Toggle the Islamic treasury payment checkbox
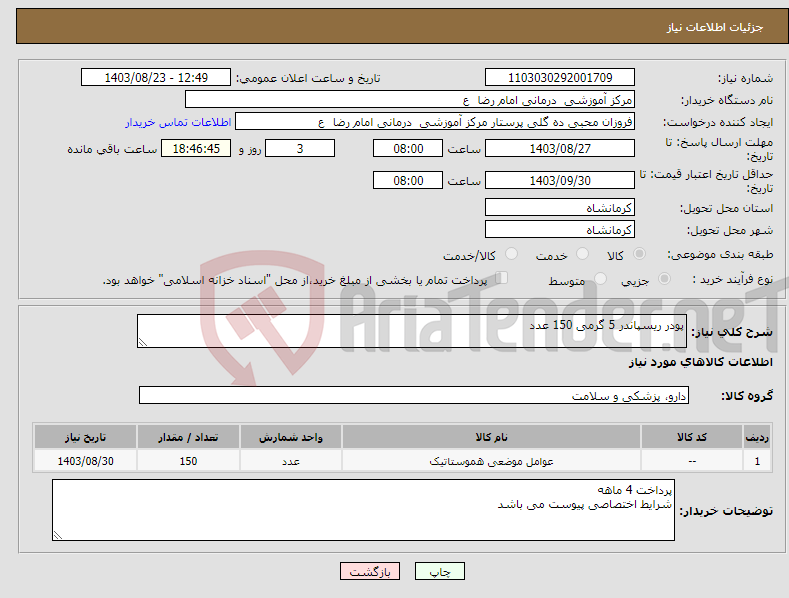This screenshot has height=598, width=789. pyautogui.click(x=502, y=278)
